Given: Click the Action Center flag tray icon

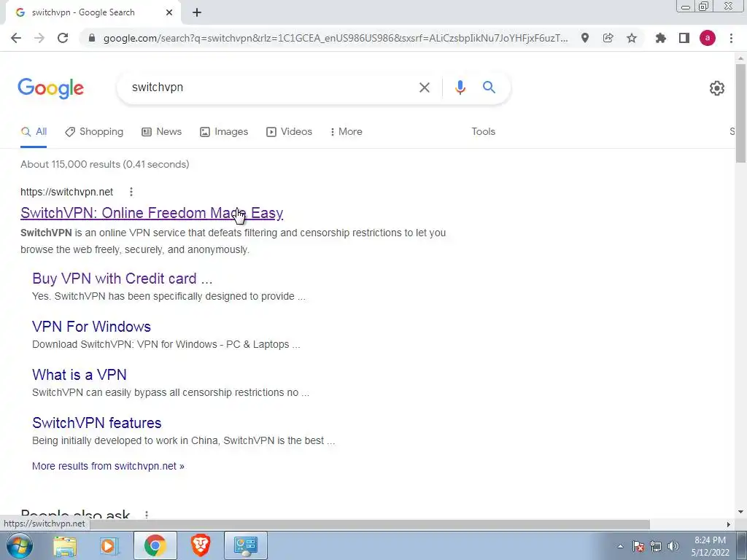Looking at the screenshot, I should (638, 546).
